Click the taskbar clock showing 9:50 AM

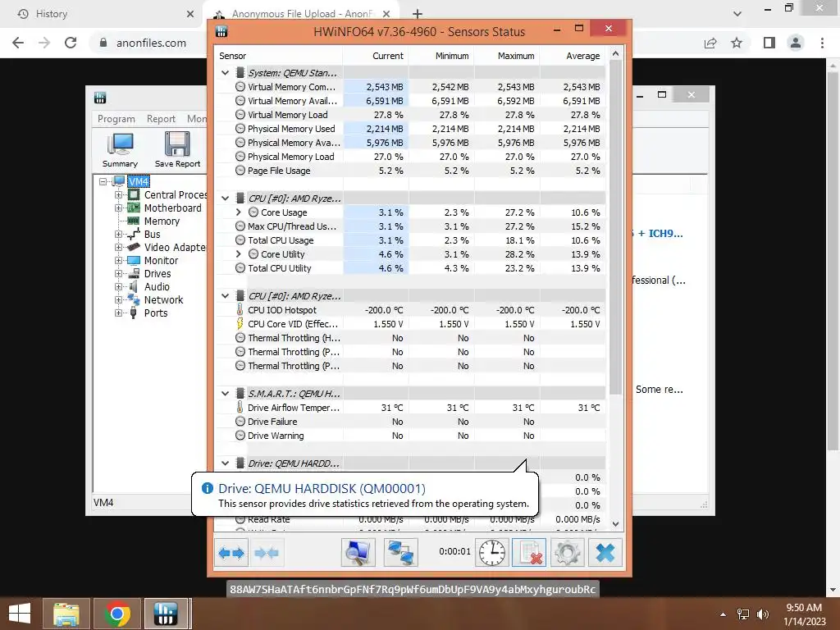click(x=804, y=614)
